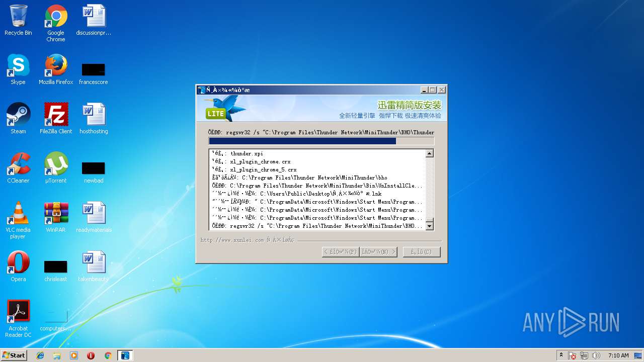
Task: Show hidden system tray icons
Action: (x=561, y=355)
